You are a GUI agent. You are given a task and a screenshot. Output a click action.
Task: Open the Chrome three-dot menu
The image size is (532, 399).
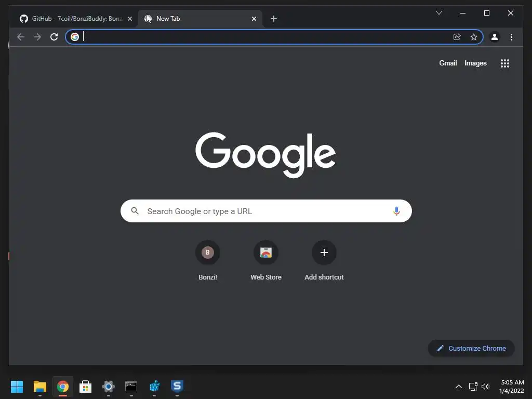click(x=511, y=37)
